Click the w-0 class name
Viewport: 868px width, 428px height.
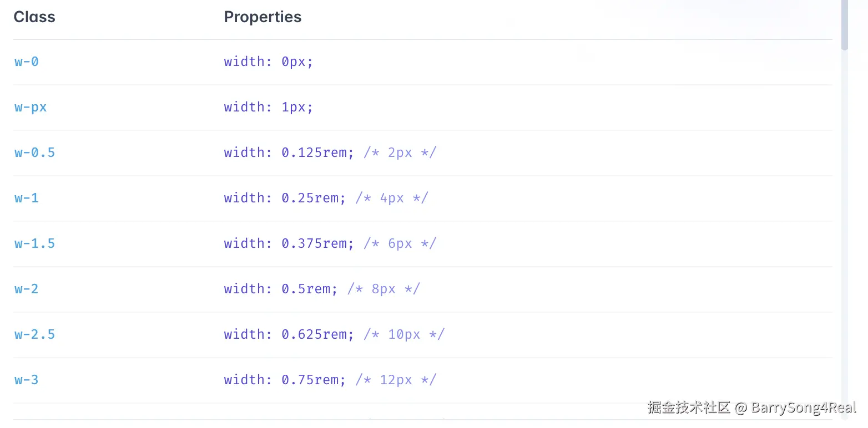[27, 62]
